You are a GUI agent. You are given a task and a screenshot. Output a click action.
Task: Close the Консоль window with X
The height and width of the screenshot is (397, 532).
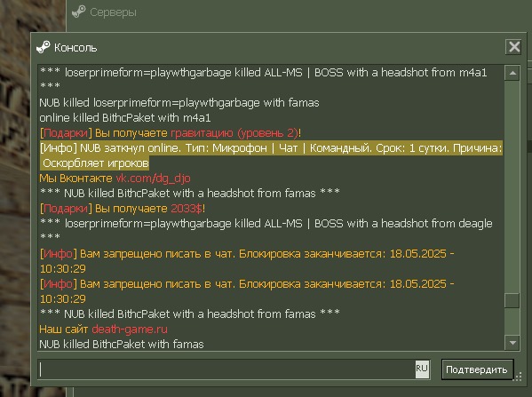514,46
